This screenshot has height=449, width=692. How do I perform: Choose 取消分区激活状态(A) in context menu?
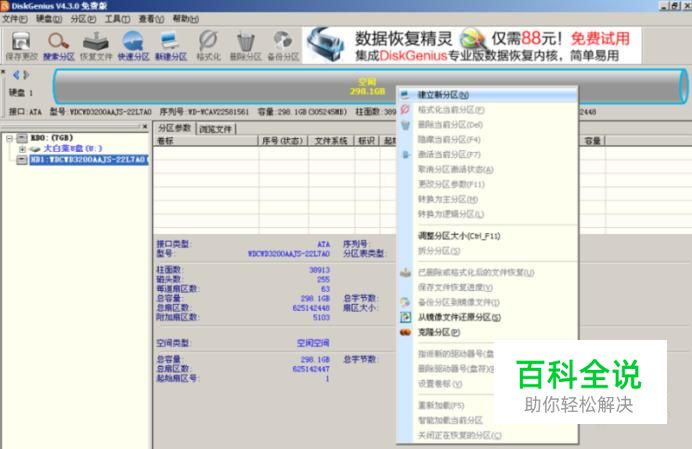488,170
